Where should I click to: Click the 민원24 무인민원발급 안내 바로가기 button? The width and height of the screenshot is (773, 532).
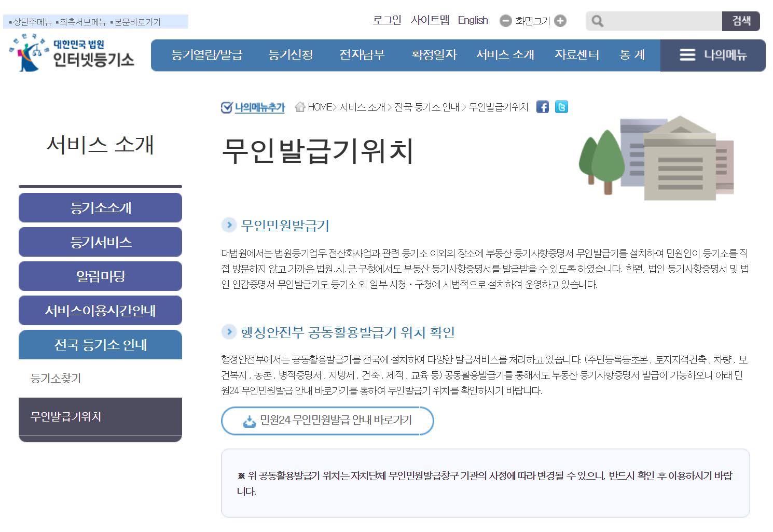tap(327, 421)
